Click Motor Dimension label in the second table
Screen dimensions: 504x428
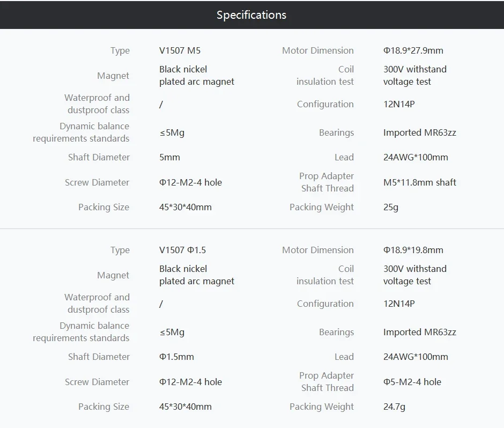317,250
